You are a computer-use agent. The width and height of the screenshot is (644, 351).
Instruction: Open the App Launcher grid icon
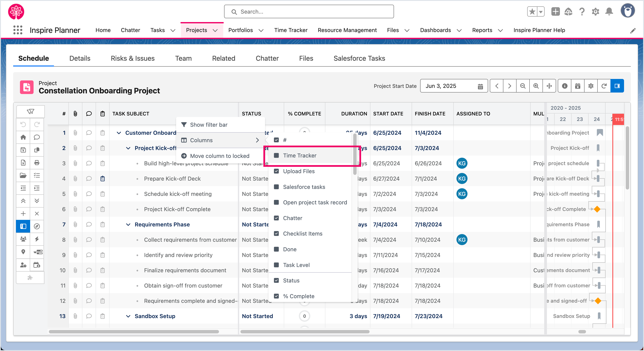pyautogui.click(x=18, y=30)
